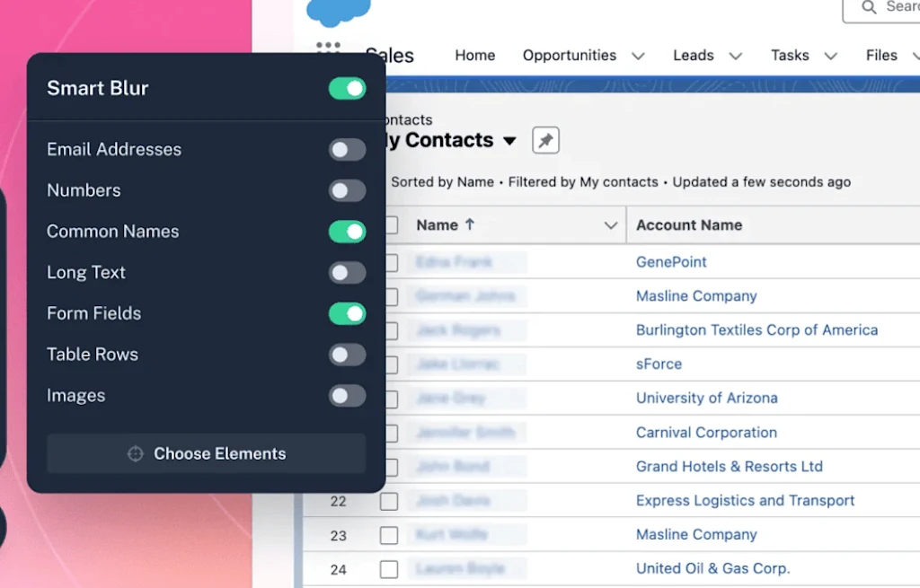Enable the Numbers blur toggle
The height and width of the screenshot is (588, 920).
pos(348,190)
